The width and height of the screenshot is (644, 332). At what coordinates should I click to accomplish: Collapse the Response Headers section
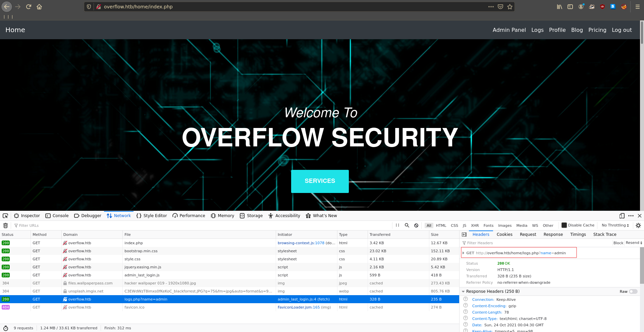pos(463,291)
